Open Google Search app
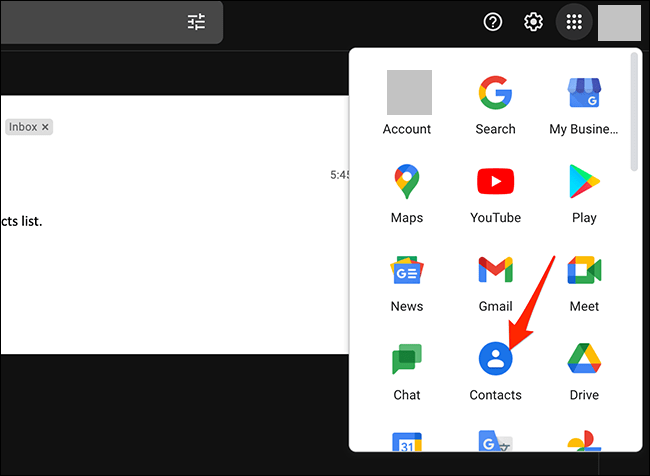This screenshot has height=476, width=650. 495,103
